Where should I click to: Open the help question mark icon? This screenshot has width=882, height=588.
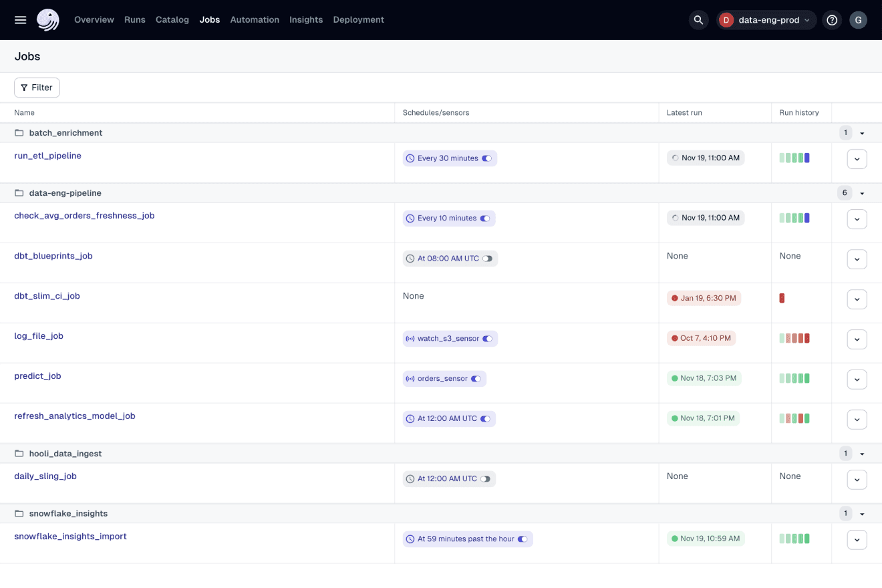click(x=832, y=20)
